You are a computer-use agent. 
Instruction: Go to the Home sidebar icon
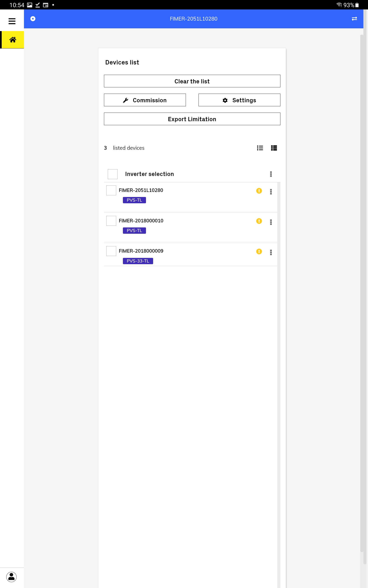click(x=13, y=40)
